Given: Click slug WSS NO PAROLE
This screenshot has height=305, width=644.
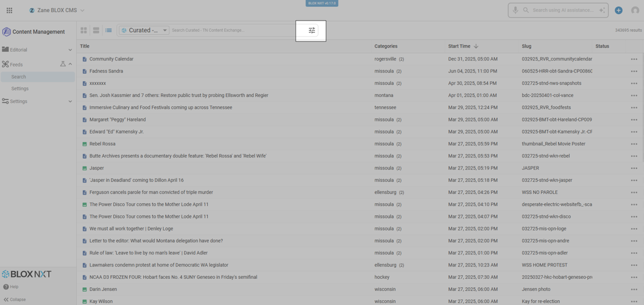Looking at the screenshot, I should tap(540, 192).
